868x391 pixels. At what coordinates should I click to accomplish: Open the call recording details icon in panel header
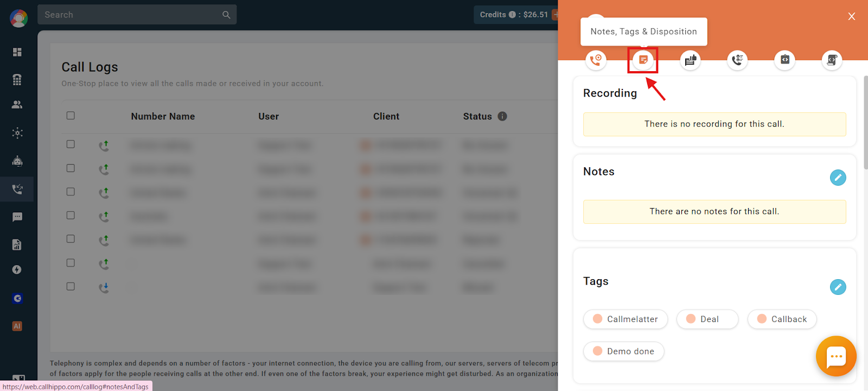(x=596, y=60)
